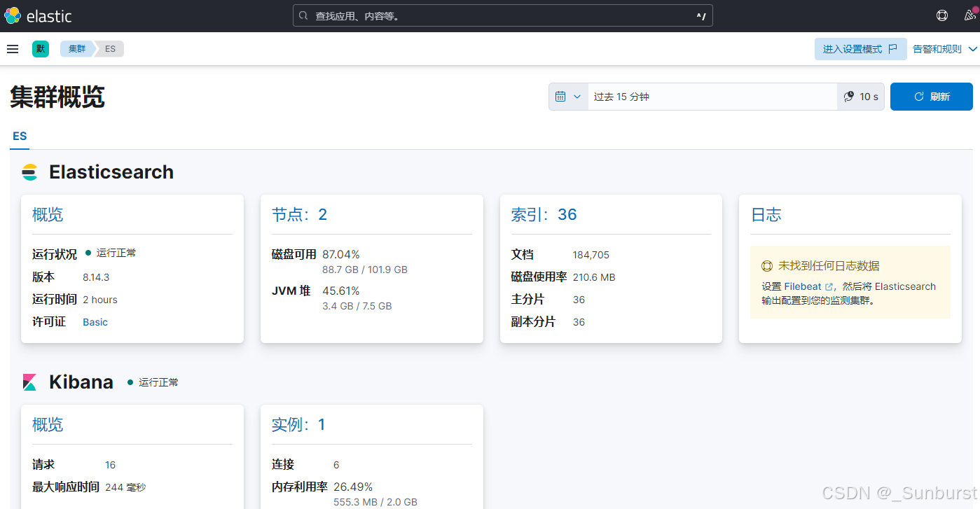Click the Basic license link

(95, 322)
